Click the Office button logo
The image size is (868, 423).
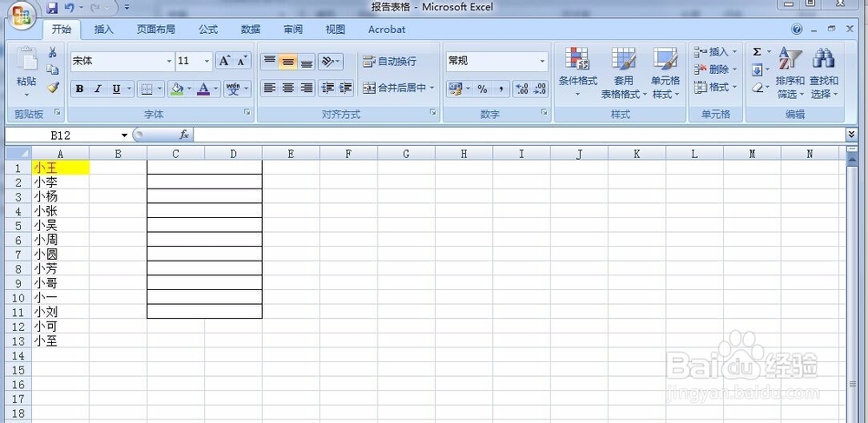point(21,15)
